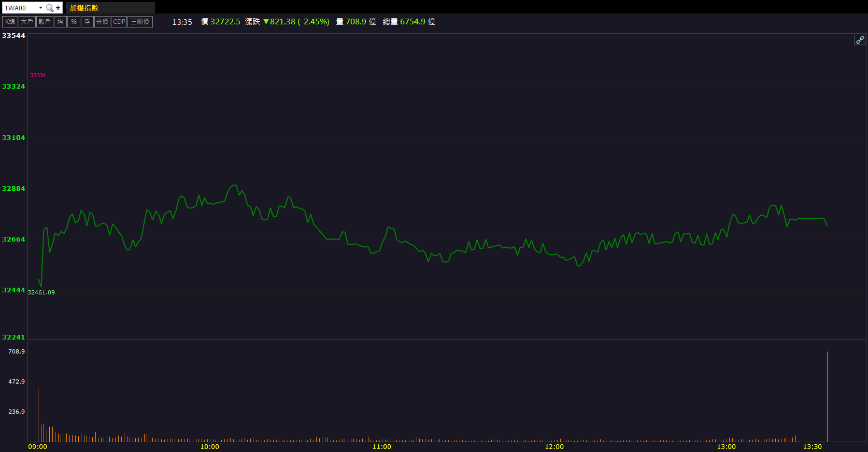
Task: Click the 11:00 time axis marker
Action: pyautogui.click(x=382, y=446)
